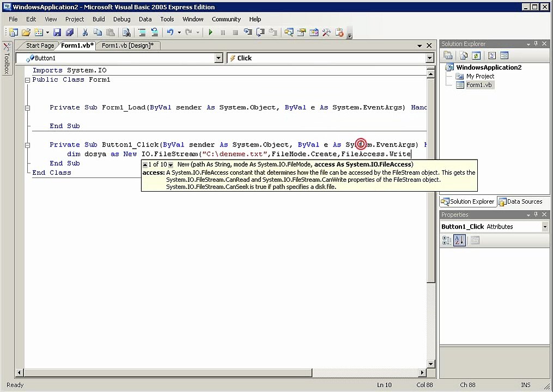The height and width of the screenshot is (392, 553).
Task: Click the Uncomment lines icon
Action: [x=155, y=33]
